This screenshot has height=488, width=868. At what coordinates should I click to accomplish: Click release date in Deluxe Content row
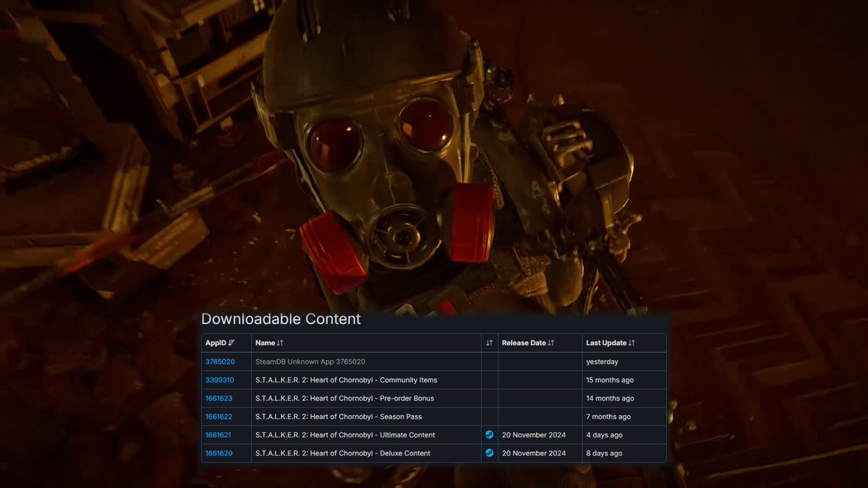[534, 453]
